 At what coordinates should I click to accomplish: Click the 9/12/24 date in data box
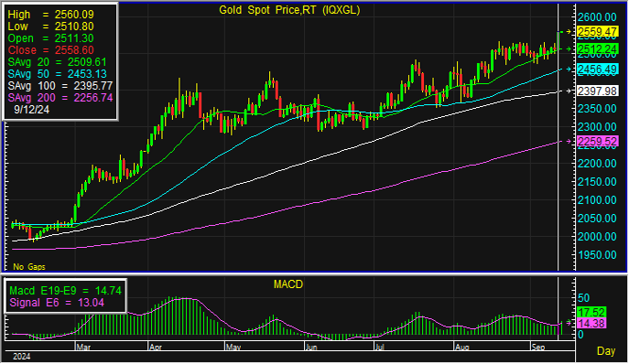coord(32,110)
